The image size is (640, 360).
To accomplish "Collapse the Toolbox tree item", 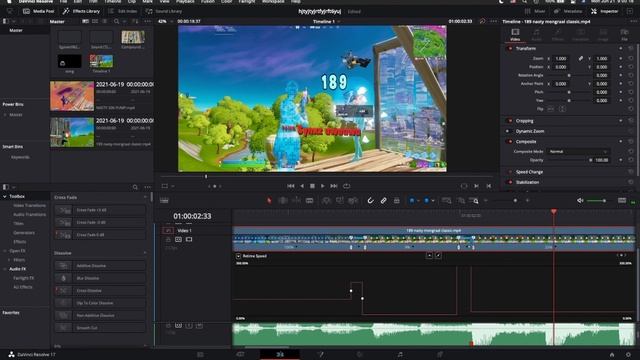I will click(x=4, y=197).
